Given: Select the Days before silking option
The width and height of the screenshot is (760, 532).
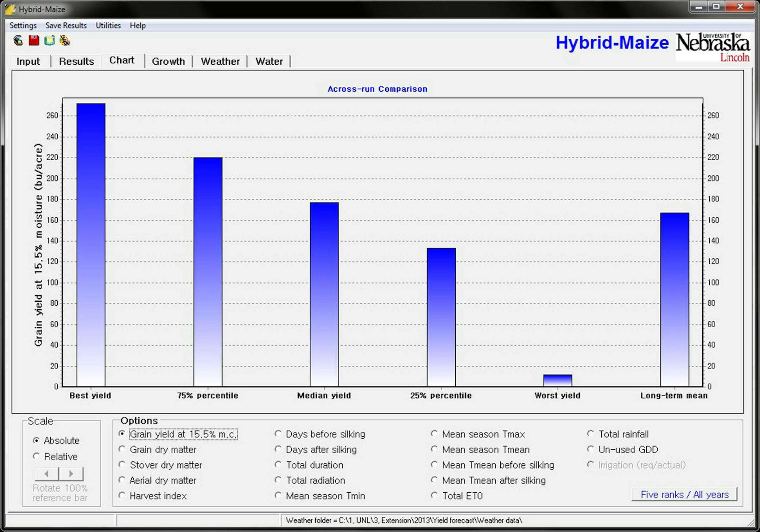Looking at the screenshot, I should [x=320, y=434].
